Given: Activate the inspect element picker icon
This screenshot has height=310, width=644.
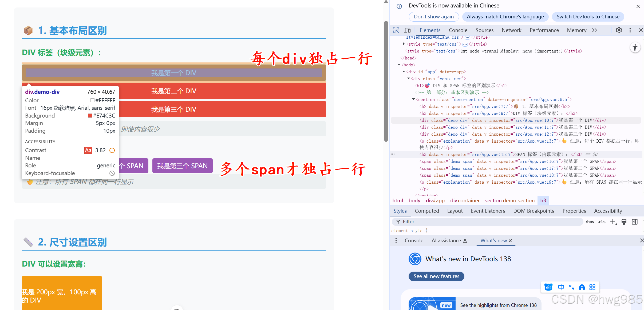Looking at the screenshot, I should coord(396,30).
